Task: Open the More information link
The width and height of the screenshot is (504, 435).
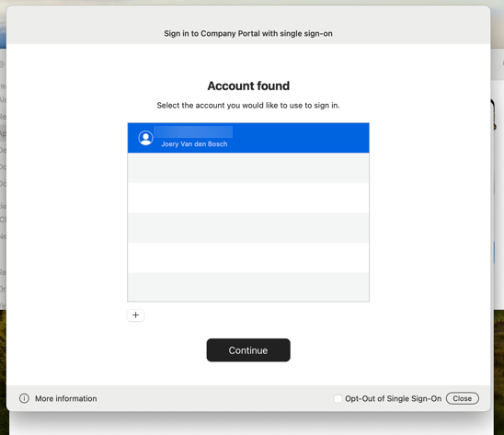Action: (x=66, y=398)
